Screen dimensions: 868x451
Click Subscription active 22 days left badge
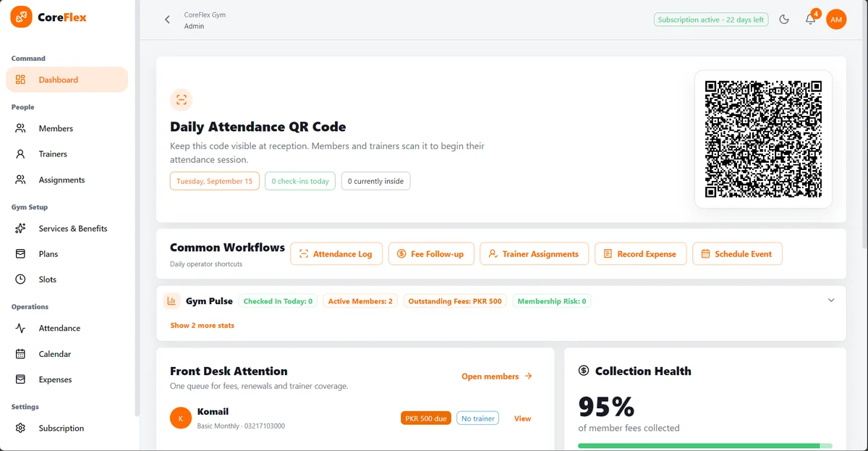point(710,20)
